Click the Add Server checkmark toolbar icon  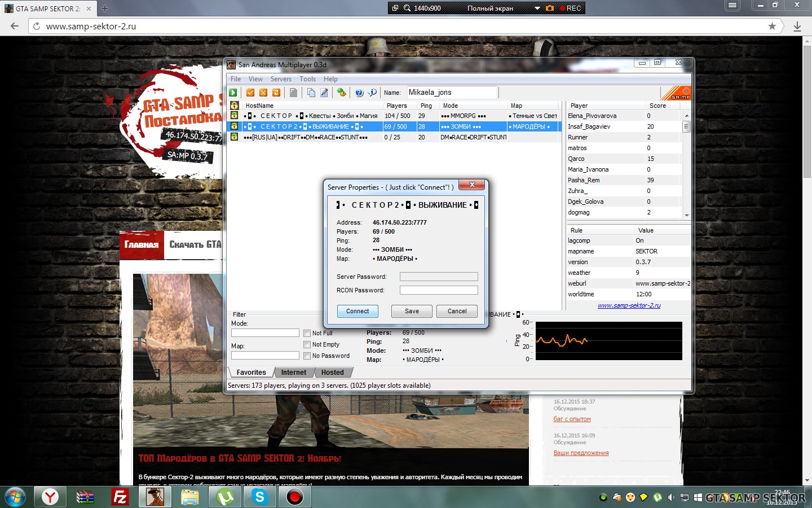click(x=250, y=93)
